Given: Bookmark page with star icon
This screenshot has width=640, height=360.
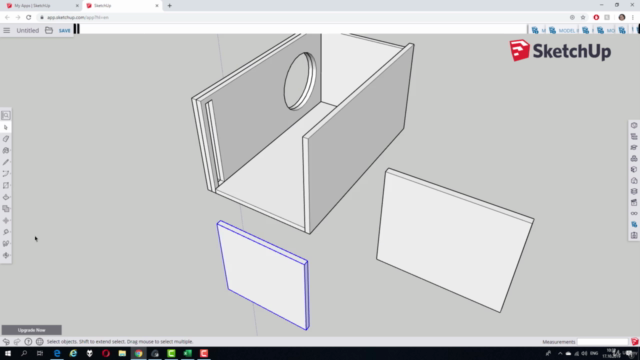Looking at the screenshot, I should pos(583,17).
